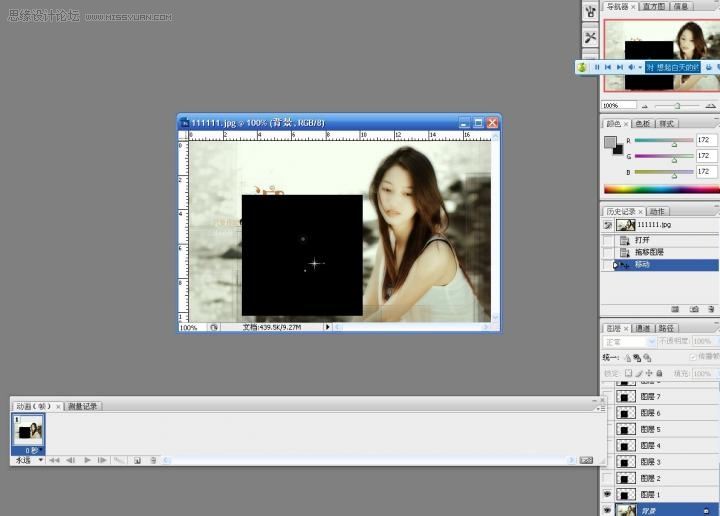Toggle history brush source box beside 打开
The height and width of the screenshot is (516, 720).
click(x=608, y=240)
